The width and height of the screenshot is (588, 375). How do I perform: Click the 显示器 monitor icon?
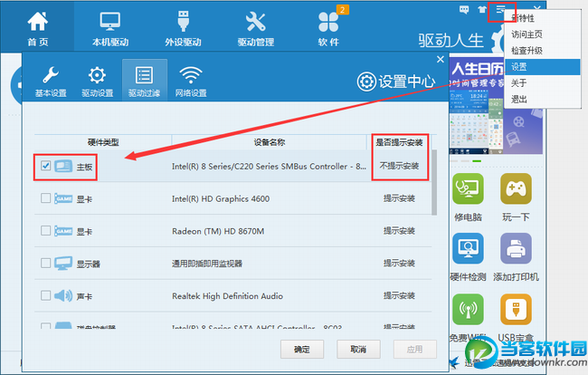[63, 264]
